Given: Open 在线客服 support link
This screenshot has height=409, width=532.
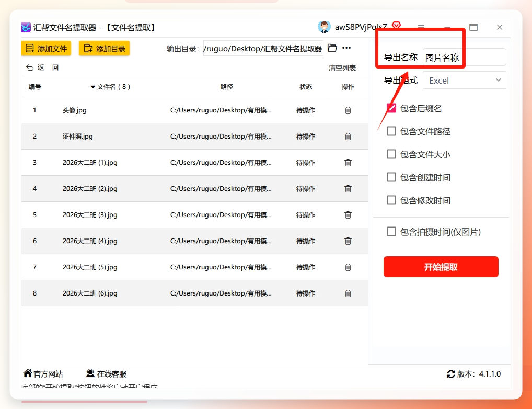Looking at the screenshot, I should (106, 373).
